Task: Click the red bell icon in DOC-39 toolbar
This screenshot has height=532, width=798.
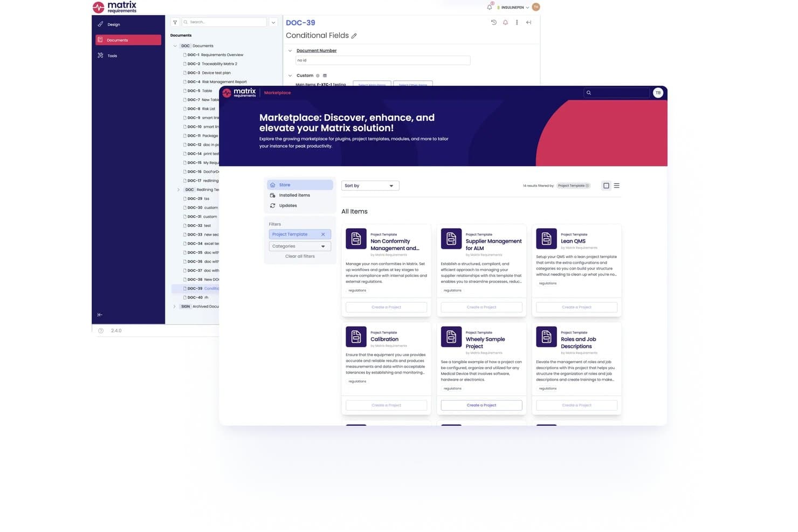Action: [x=505, y=22]
